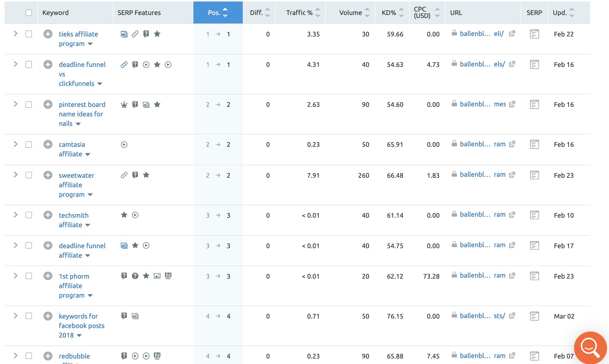The height and width of the screenshot is (364, 609).
Task: Sort table by Pos. column
Action: 218,12
